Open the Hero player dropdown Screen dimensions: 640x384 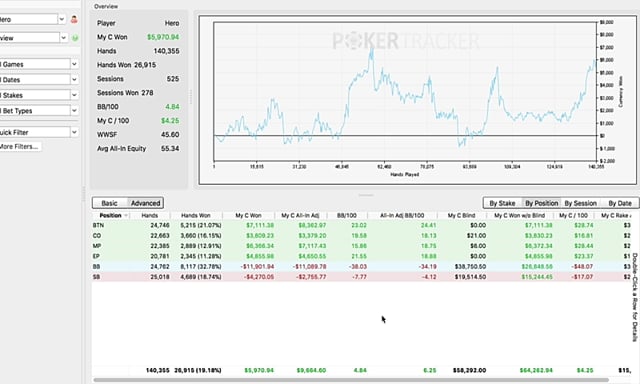point(62,19)
